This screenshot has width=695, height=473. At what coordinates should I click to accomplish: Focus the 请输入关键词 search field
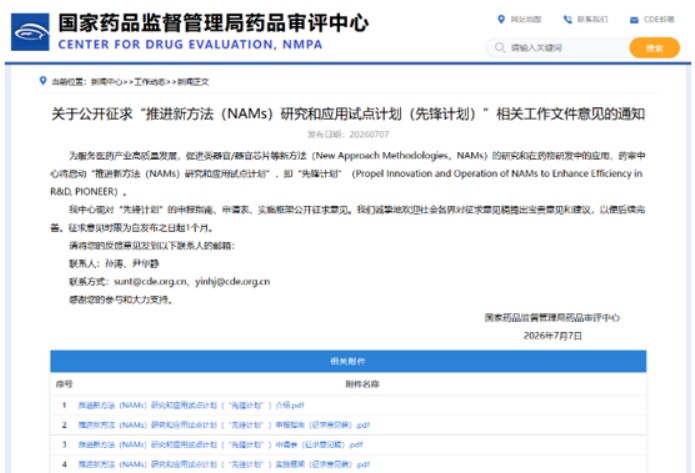click(x=558, y=48)
